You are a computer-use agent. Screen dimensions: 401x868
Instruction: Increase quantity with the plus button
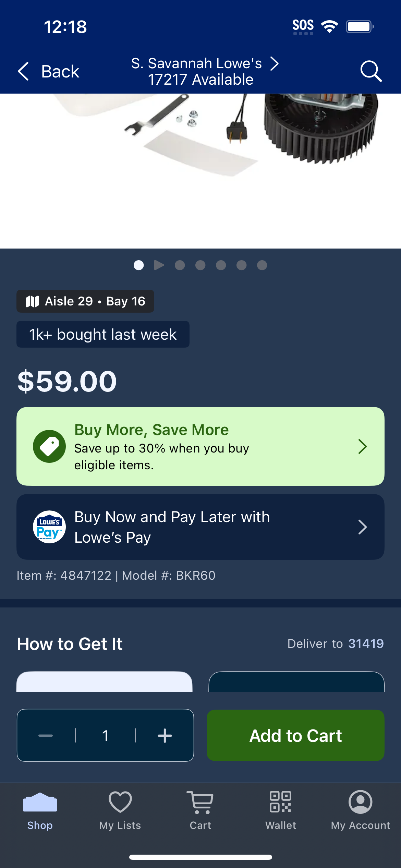point(165,735)
